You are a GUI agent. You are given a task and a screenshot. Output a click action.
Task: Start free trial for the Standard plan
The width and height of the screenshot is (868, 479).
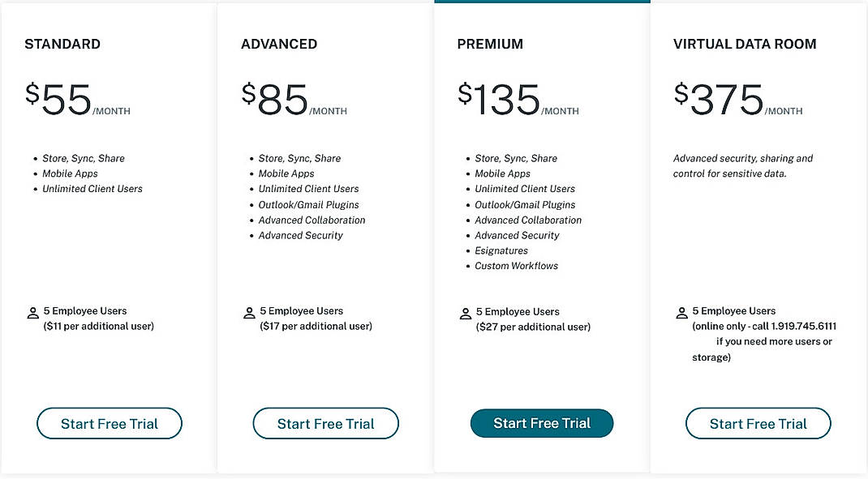pos(109,423)
